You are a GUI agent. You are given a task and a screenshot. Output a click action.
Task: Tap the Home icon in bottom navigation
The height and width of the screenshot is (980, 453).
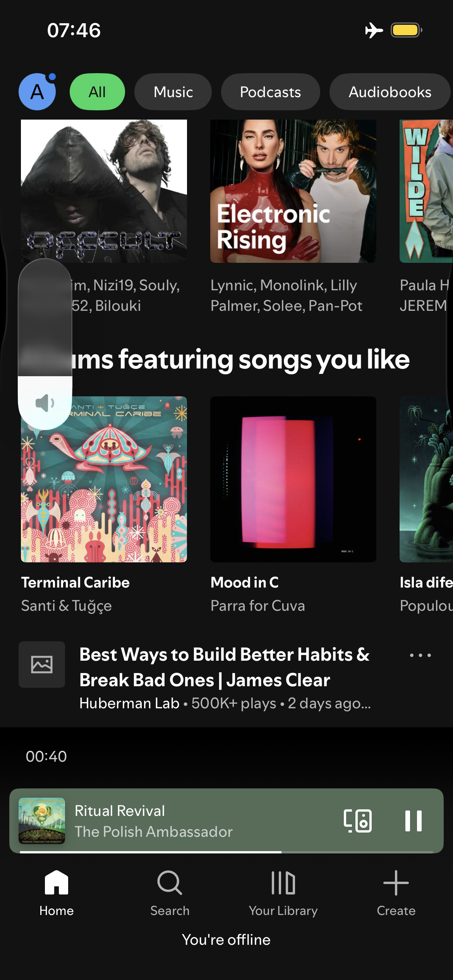click(x=57, y=882)
